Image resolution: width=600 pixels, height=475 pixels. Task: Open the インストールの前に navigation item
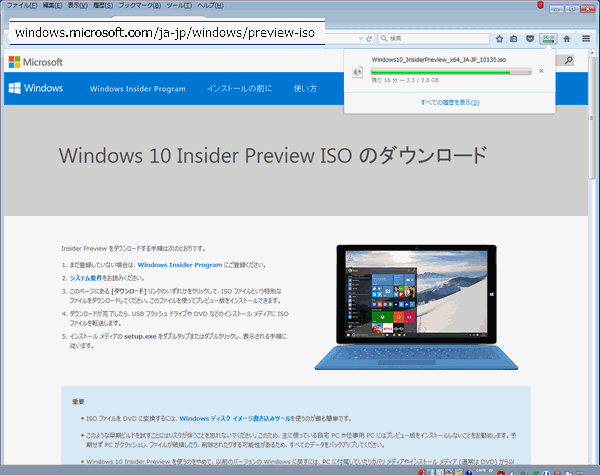(240, 88)
